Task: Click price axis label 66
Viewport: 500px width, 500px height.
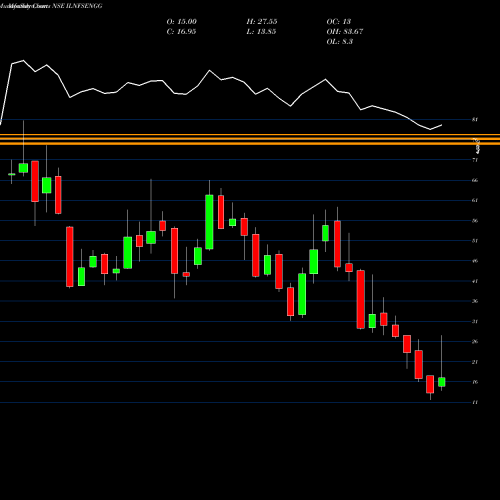Action: (x=475, y=180)
